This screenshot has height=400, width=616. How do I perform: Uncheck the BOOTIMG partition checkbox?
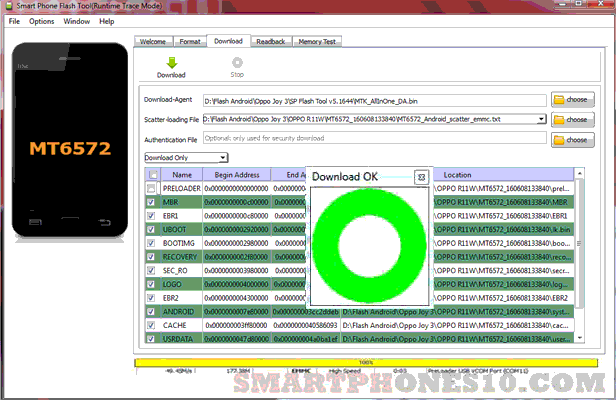151,243
